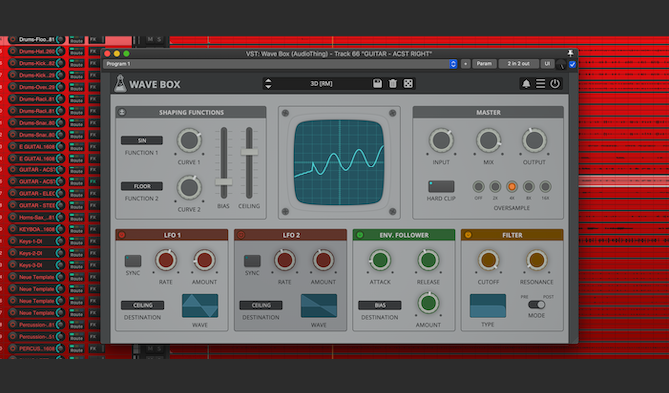The image size is (669, 393).
Task: Click the Ceiling vertical slider
Action: coord(249,163)
